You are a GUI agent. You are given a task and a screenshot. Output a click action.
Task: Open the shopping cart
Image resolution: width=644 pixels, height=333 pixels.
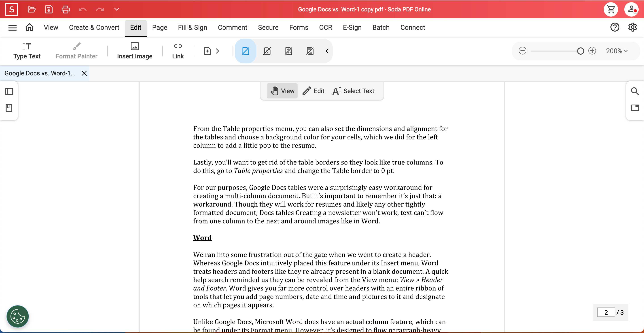(611, 9)
